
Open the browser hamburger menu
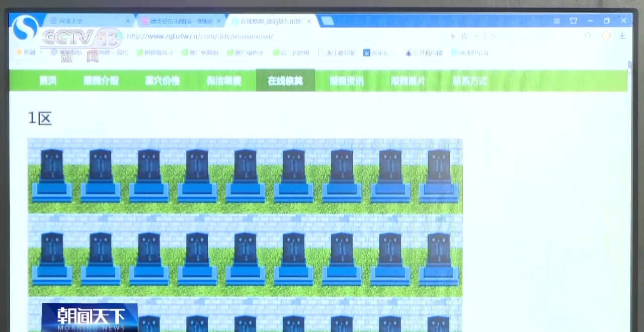pos(556,21)
